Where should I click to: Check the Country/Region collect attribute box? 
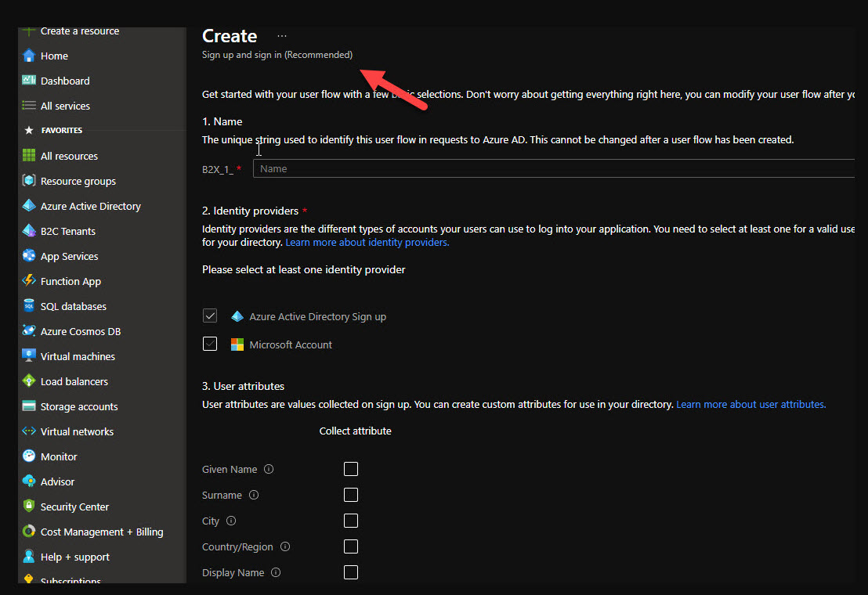[351, 546]
